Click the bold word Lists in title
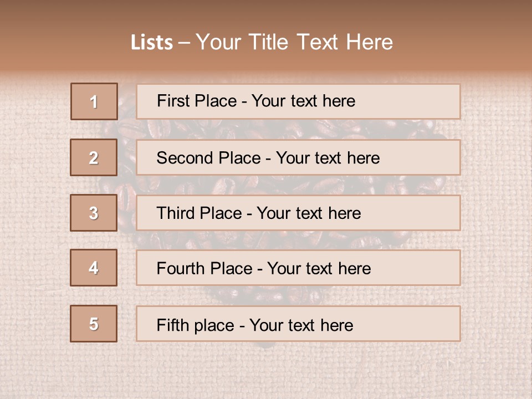The width and height of the screenshot is (532, 399). (152, 43)
